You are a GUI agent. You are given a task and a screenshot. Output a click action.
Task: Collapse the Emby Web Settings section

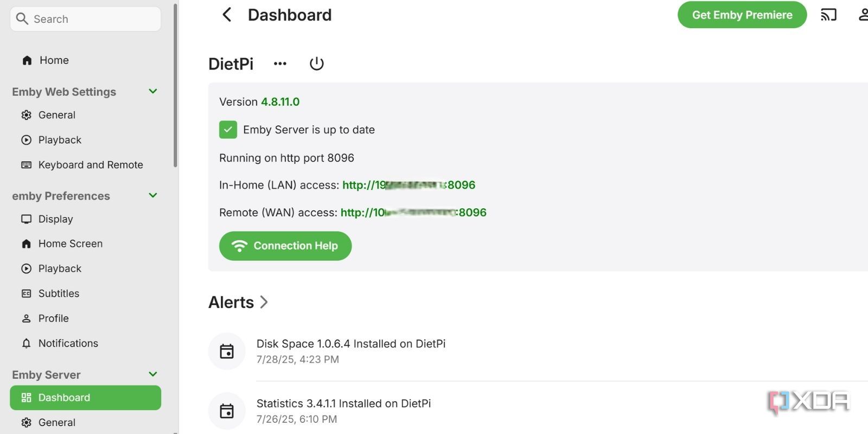[x=153, y=91]
